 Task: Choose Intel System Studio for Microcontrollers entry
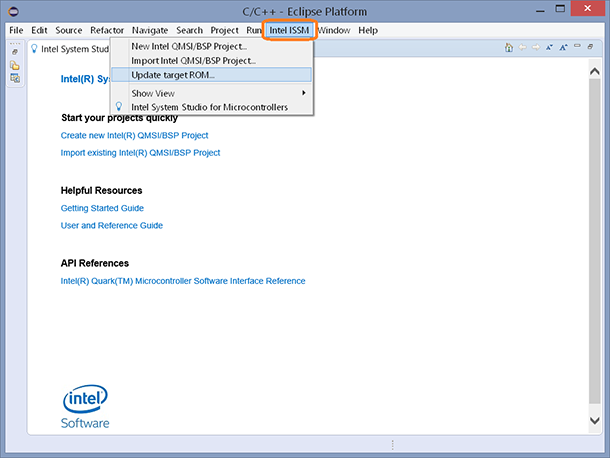pyautogui.click(x=212, y=107)
